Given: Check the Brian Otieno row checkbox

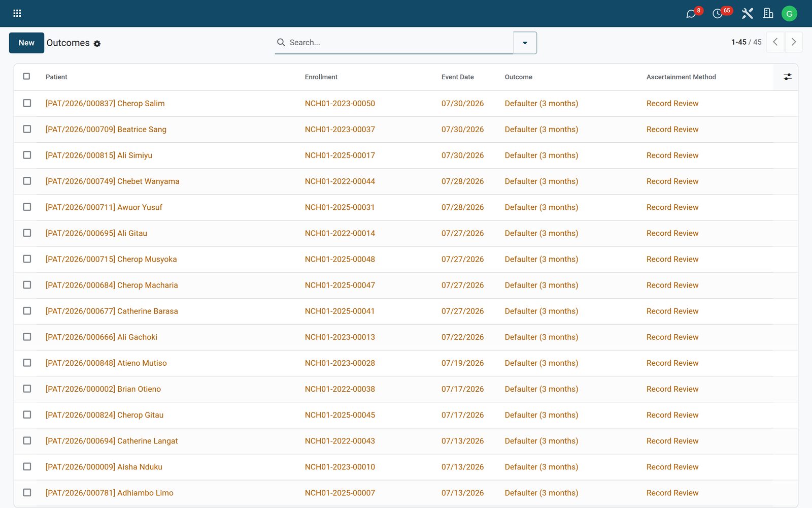Looking at the screenshot, I should [x=27, y=389].
